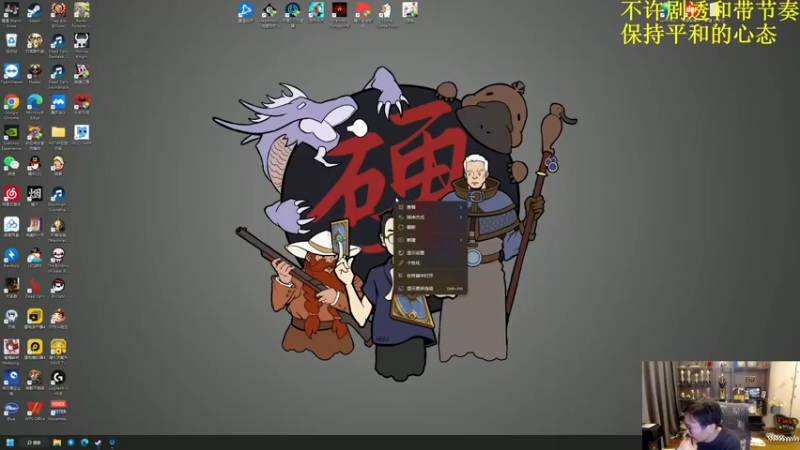
Task: Open the Tencent QQ penguin icon
Action: tap(35, 166)
